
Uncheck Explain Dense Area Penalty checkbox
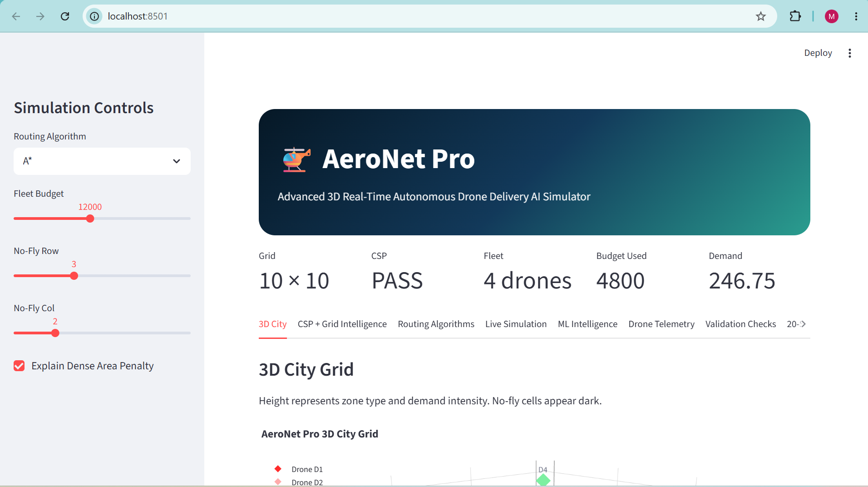click(19, 366)
